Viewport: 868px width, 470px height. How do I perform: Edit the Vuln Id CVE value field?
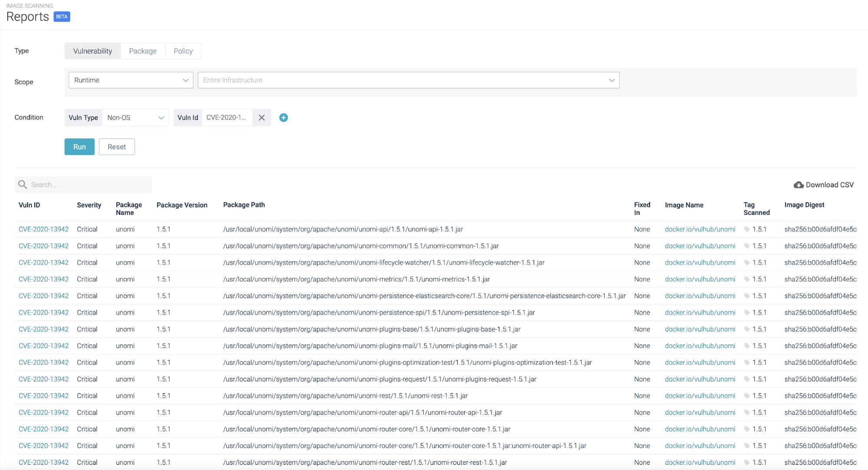227,118
